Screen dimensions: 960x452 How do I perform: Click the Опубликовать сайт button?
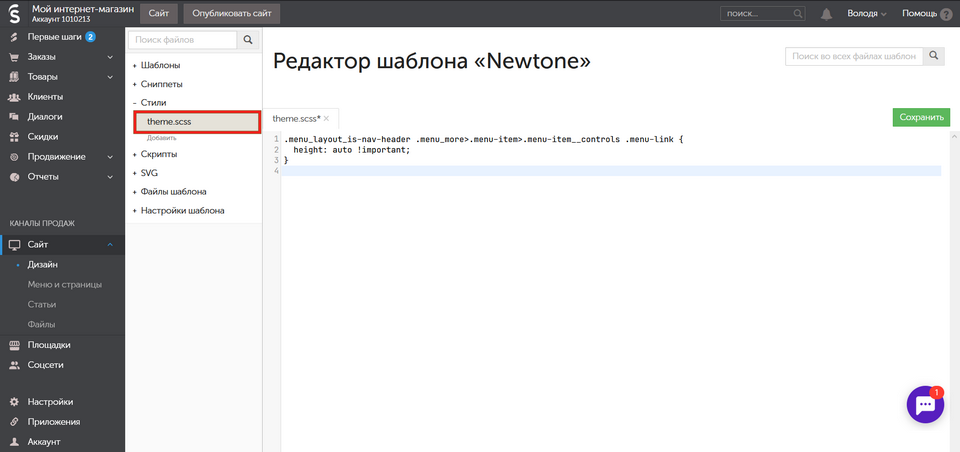pyautogui.click(x=231, y=13)
